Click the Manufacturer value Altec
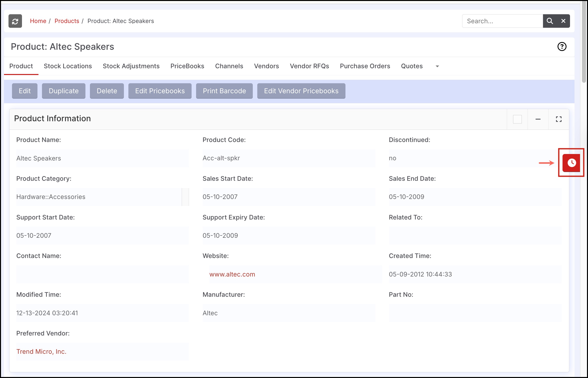The width and height of the screenshot is (588, 378). (210, 313)
